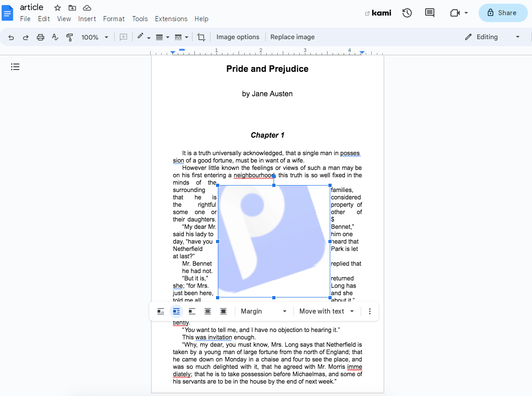Click the Print icon

click(41, 37)
